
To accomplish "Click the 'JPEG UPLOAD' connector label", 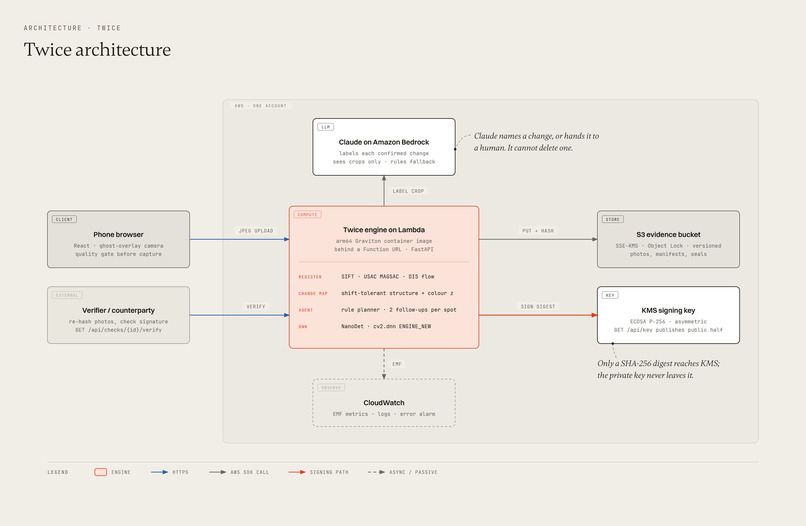I will [x=256, y=231].
